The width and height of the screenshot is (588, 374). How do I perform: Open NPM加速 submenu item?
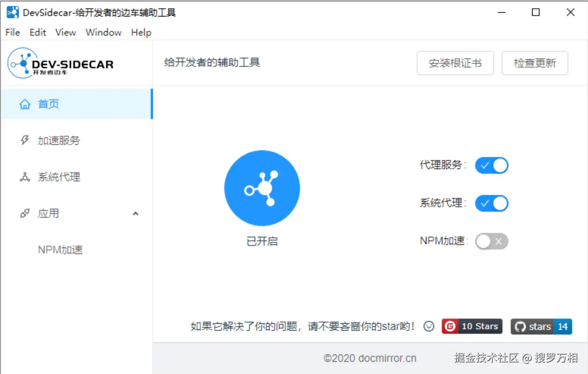pyautogui.click(x=77, y=250)
